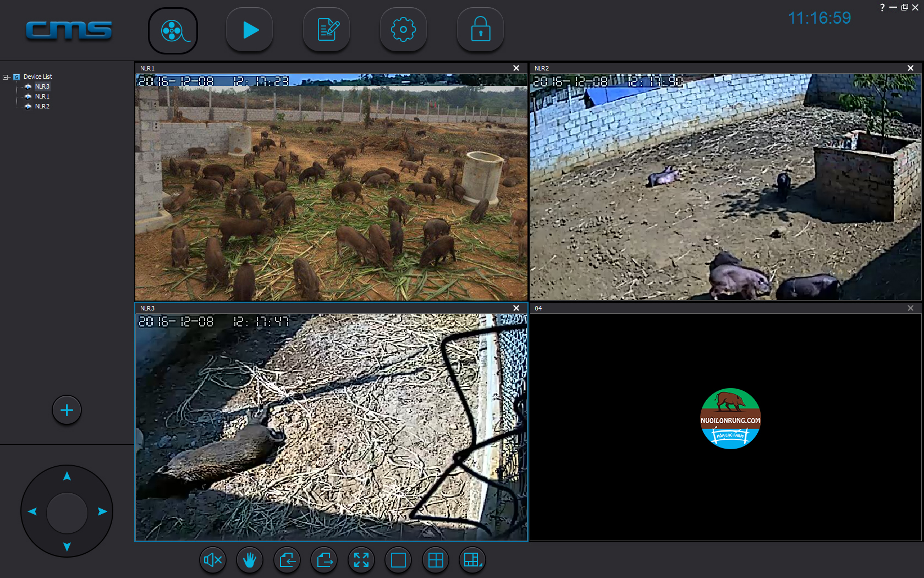Viewport: 924px width, 578px height.
Task: Toggle fullscreen video display
Action: (x=361, y=560)
